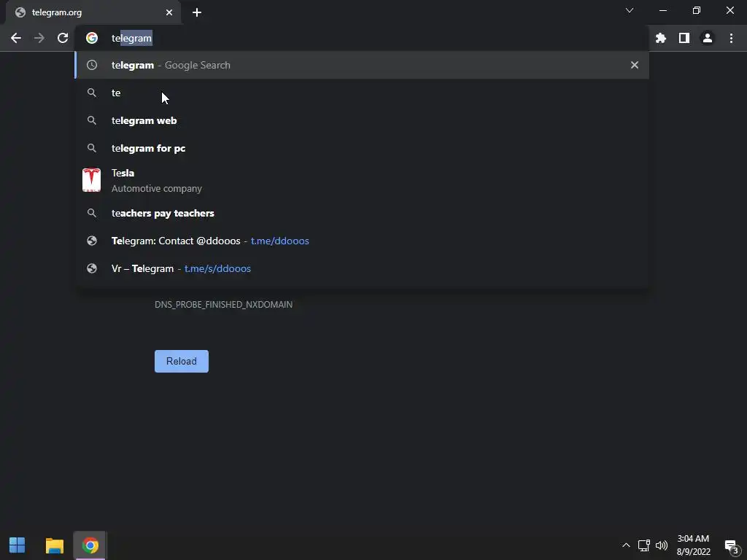
Task: Click search icon beside 'telegram web'
Action: pyautogui.click(x=92, y=120)
